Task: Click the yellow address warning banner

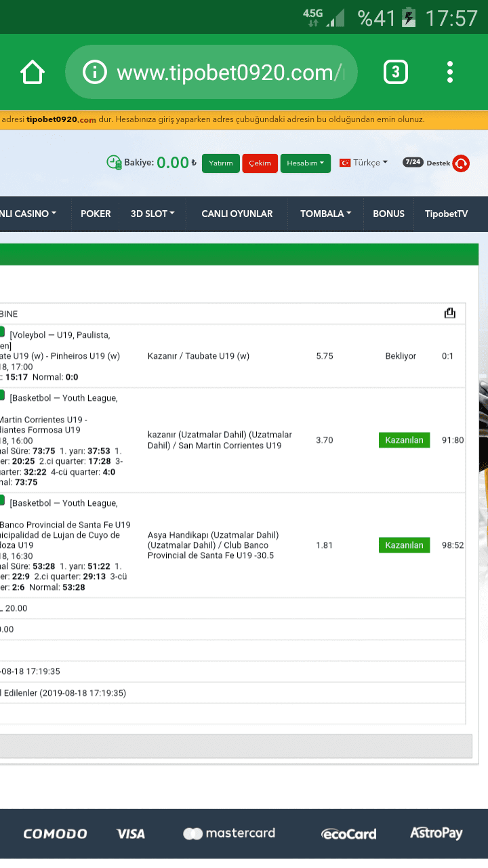Action: 244,119
